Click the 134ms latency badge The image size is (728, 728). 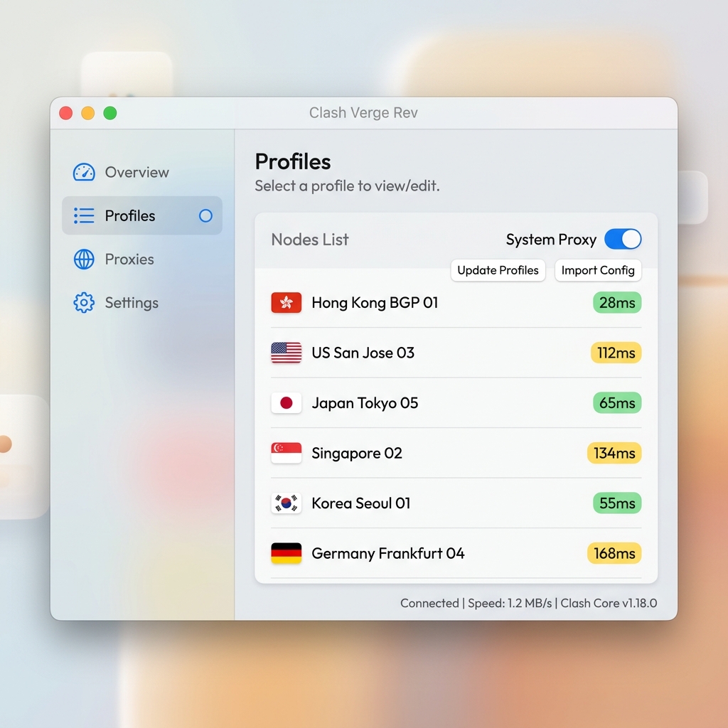614,453
